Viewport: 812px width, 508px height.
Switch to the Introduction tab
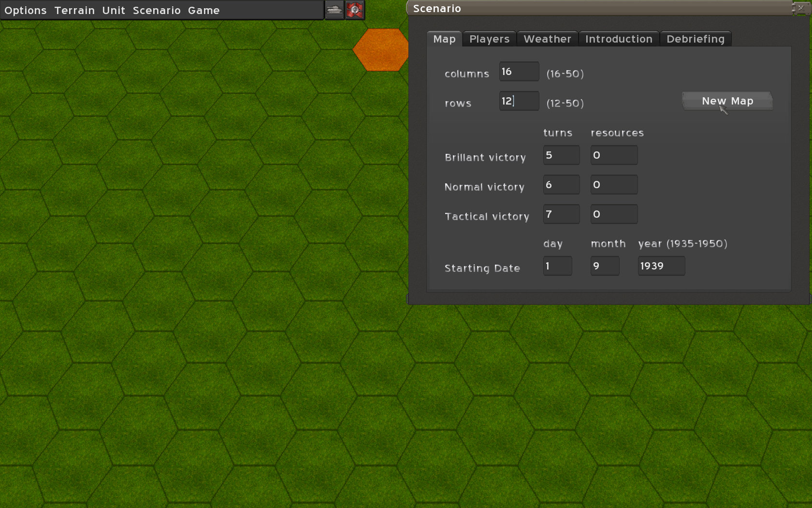click(x=619, y=39)
